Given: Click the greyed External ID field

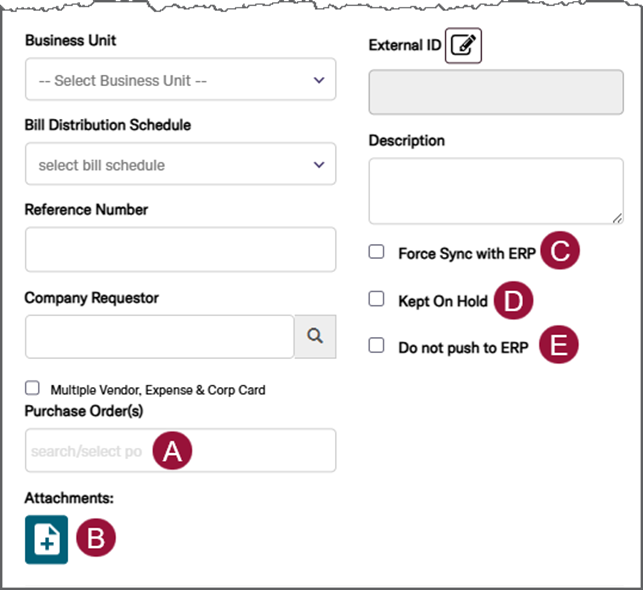Looking at the screenshot, I should tap(496, 92).
